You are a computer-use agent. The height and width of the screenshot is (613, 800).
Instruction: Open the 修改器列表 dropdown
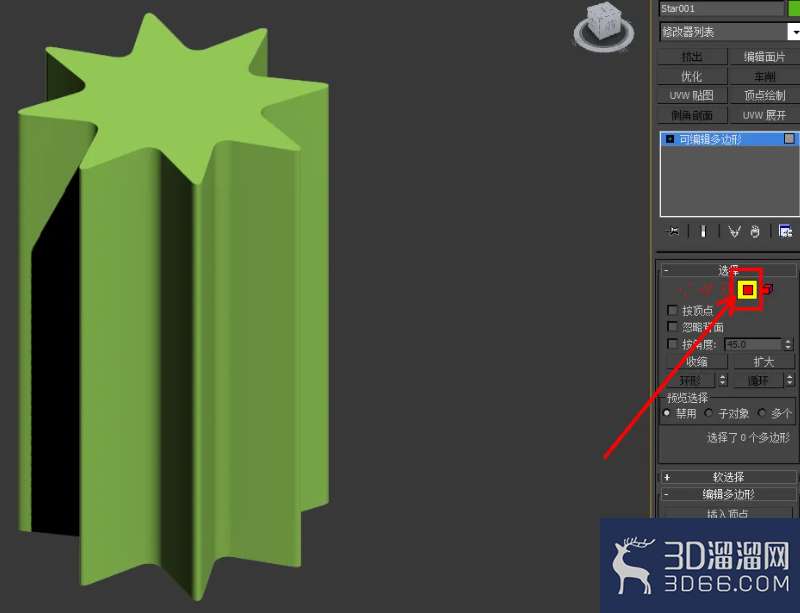(x=730, y=32)
